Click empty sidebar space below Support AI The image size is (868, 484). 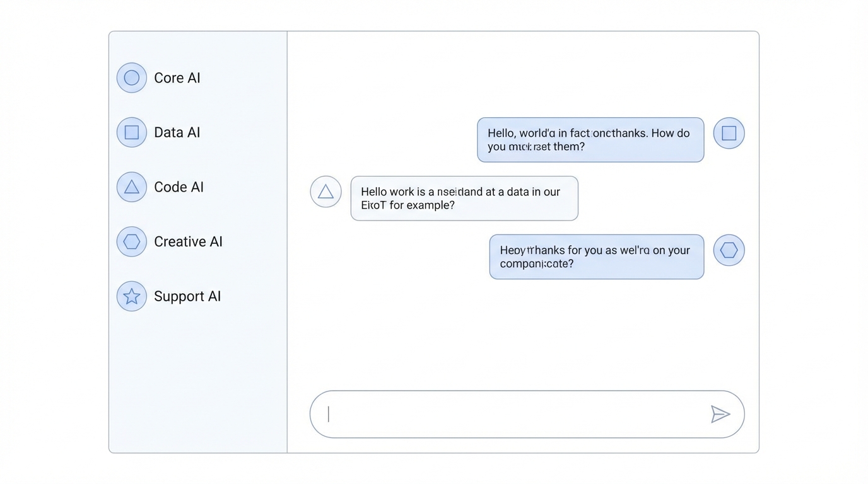197,378
